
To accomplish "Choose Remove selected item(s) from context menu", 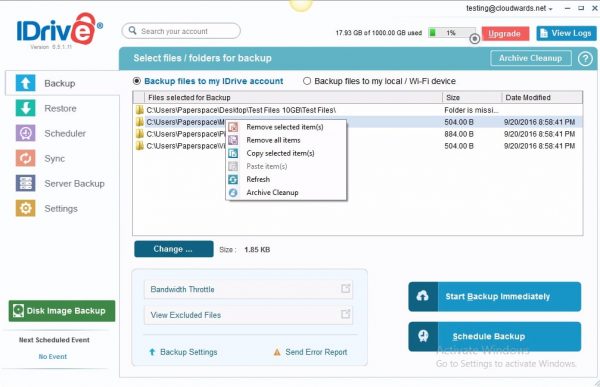I will coord(286,127).
